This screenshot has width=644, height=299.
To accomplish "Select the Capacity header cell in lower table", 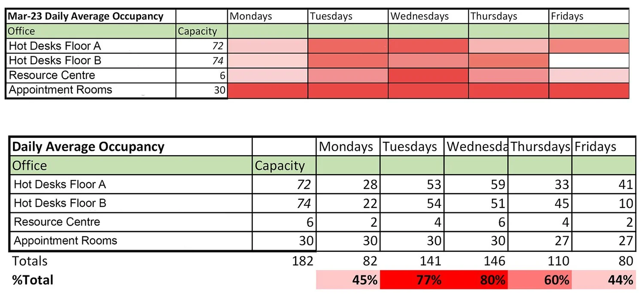I will tap(284, 165).
